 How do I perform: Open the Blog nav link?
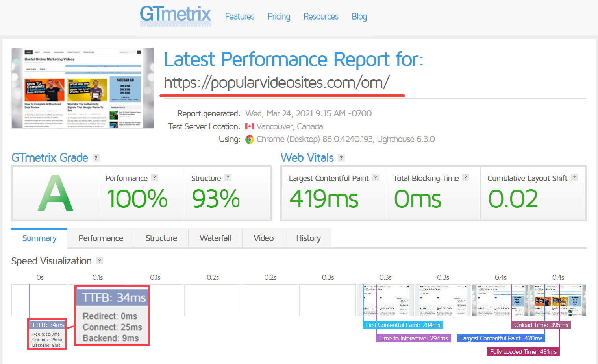(359, 17)
